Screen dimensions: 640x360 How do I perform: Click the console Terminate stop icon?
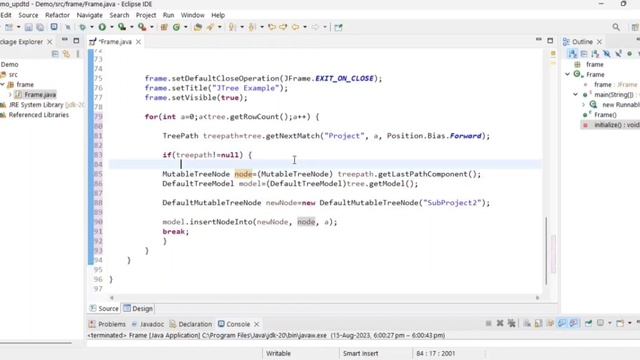coord(489,323)
